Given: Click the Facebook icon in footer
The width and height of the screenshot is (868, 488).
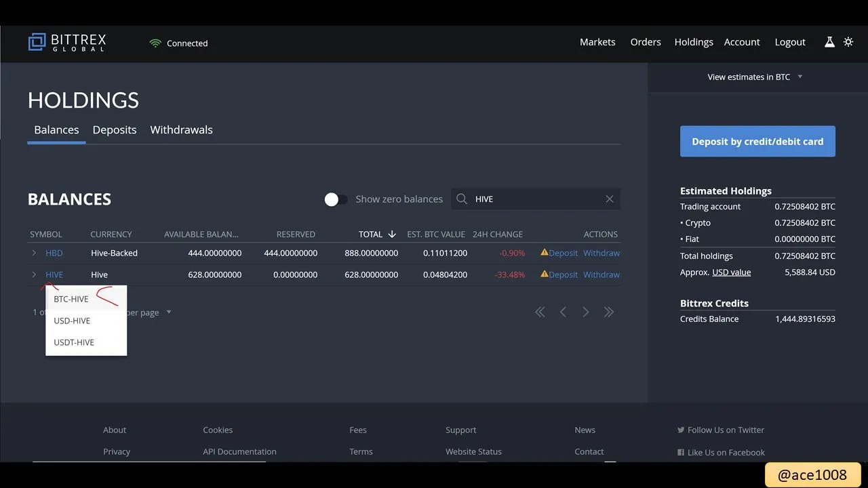Looking at the screenshot, I should coord(681,452).
